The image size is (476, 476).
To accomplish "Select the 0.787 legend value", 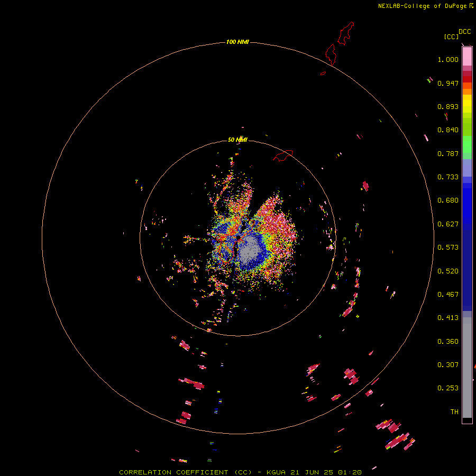I will [448, 153].
